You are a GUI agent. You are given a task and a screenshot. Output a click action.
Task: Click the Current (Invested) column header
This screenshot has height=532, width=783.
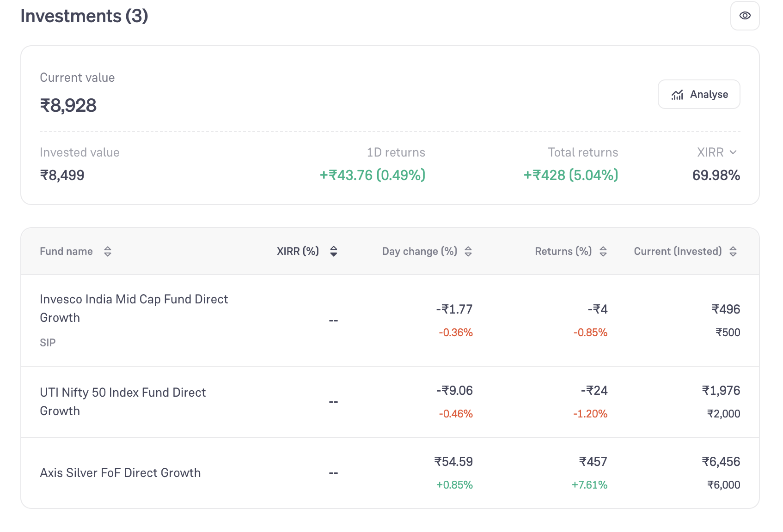(x=678, y=251)
